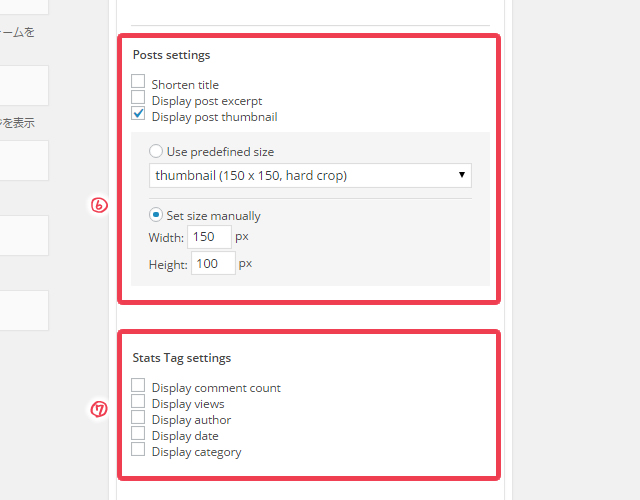This screenshot has height=500, width=640.
Task: Click the circled number 7 annotation
Action: click(99, 409)
